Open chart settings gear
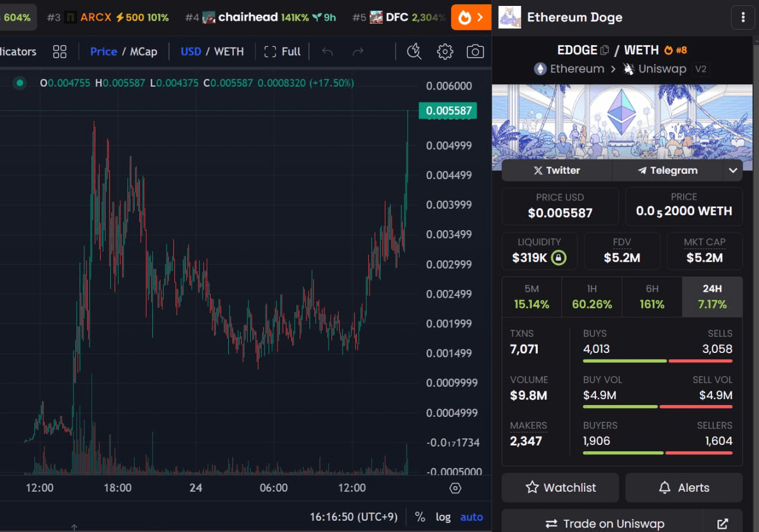This screenshot has height=532, width=759. [445, 52]
